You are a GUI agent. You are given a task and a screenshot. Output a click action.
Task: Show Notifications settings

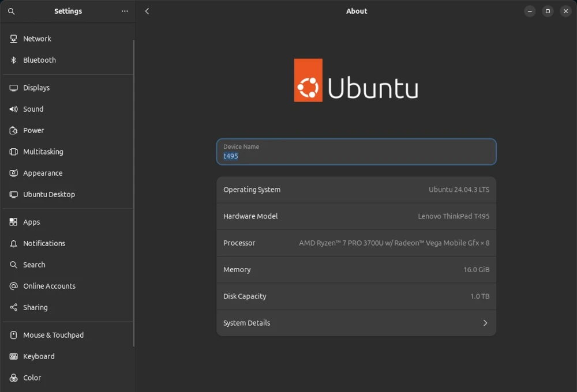68,243
